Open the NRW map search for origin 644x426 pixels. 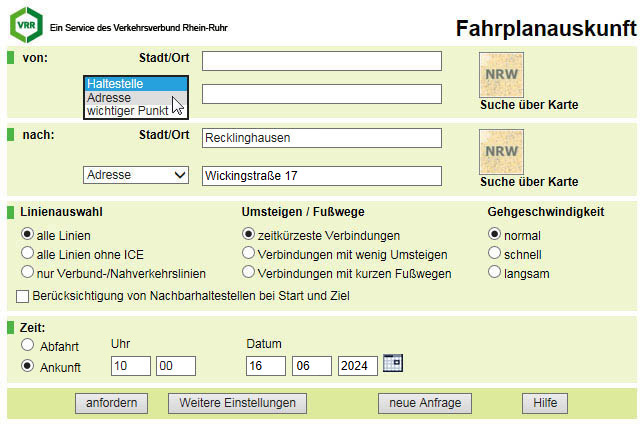(x=501, y=75)
